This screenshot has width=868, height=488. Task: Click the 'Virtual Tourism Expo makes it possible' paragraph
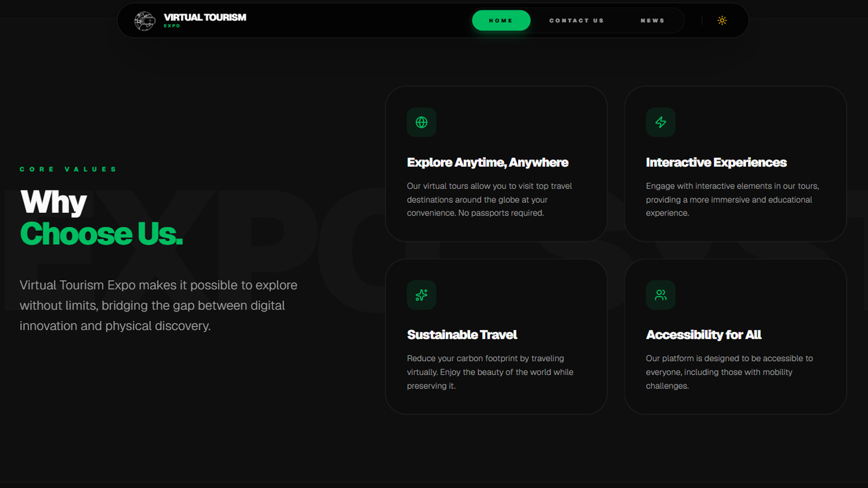pos(158,305)
